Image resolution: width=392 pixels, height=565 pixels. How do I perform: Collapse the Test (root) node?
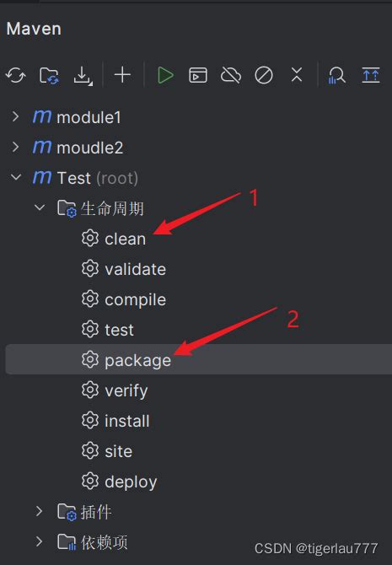(x=16, y=177)
